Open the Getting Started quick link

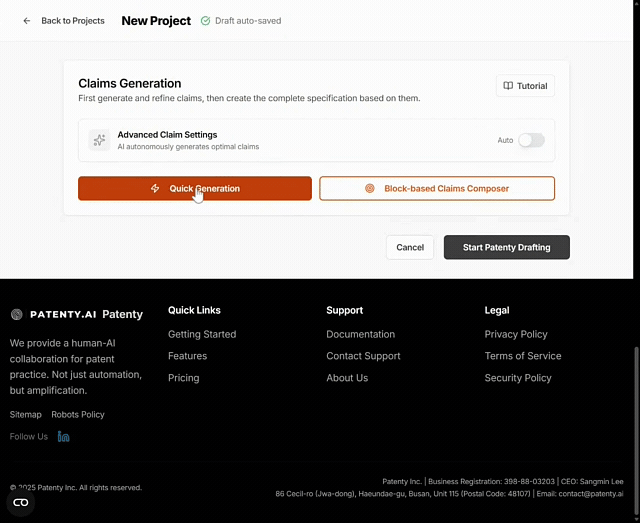point(202,334)
